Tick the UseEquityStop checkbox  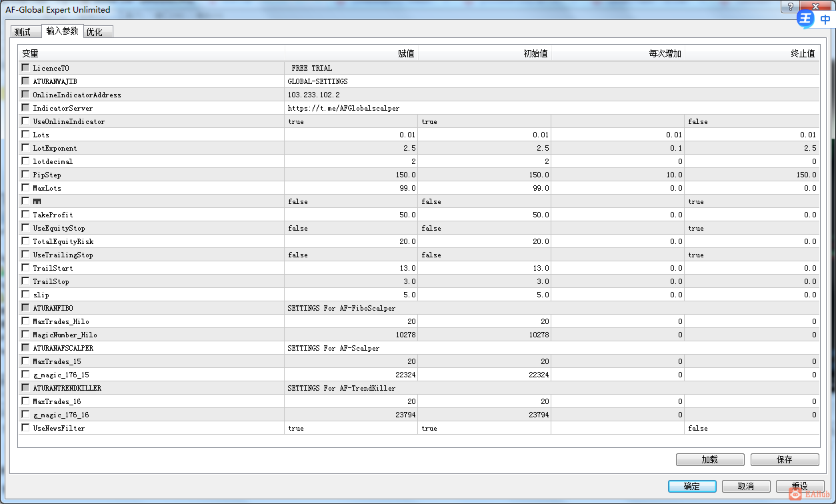coord(25,228)
